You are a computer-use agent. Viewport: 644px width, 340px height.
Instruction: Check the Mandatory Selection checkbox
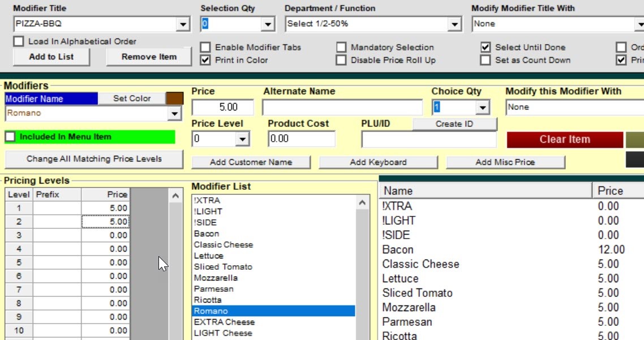click(342, 47)
